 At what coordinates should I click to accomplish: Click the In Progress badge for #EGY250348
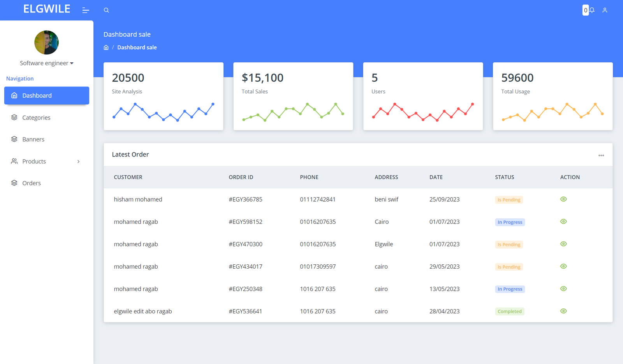pyautogui.click(x=510, y=289)
